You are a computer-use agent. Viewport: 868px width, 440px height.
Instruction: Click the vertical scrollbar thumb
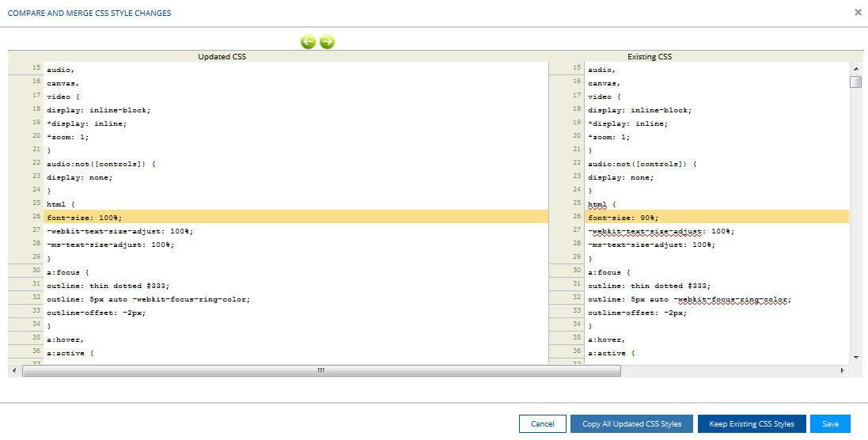click(855, 82)
